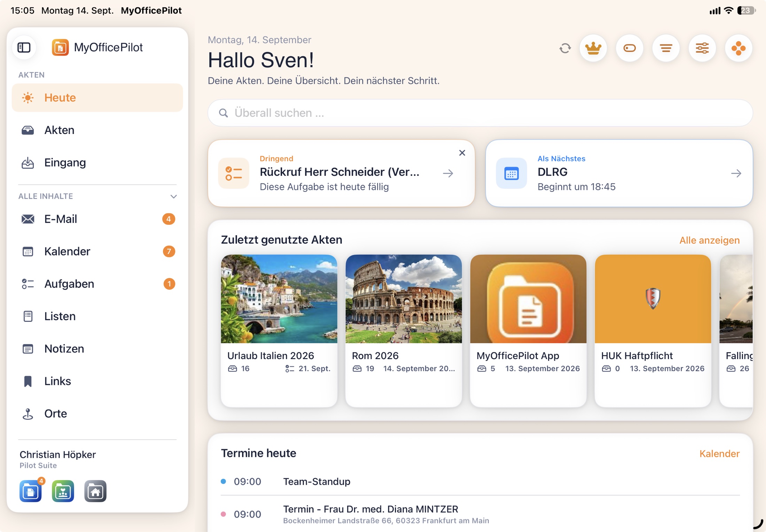This screenshot has width=766, height=532.
Task: Open the green contacts Pilot Suite app
Action: point(63,491)
